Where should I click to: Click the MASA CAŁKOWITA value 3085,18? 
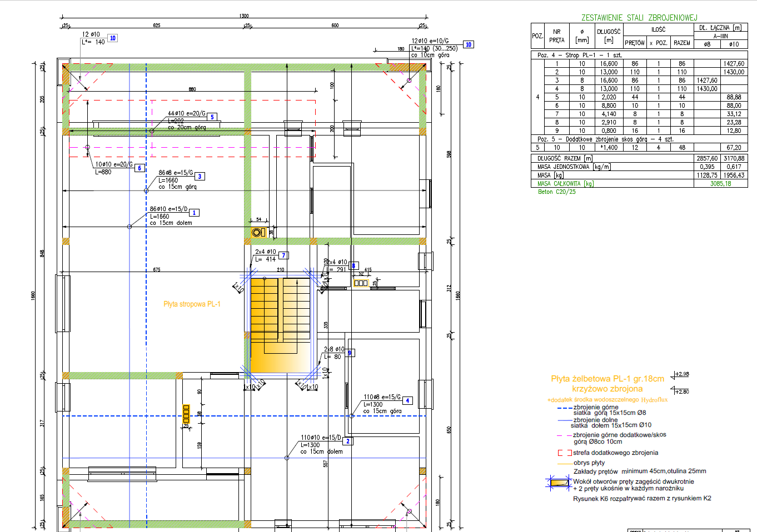pyautogui.click(x=720, y=184)
